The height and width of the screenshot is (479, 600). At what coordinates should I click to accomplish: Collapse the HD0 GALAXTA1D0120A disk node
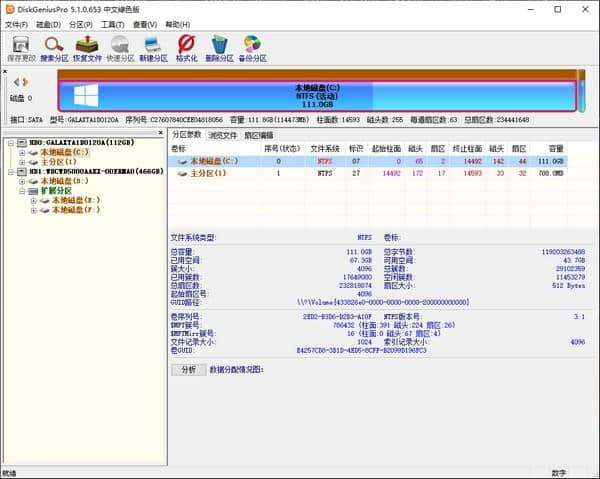click(x=10, y=143)
